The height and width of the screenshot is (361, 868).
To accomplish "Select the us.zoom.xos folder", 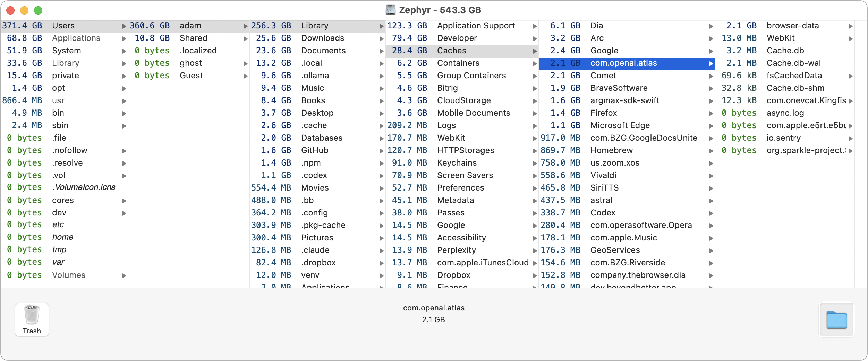I will point(627,163).
